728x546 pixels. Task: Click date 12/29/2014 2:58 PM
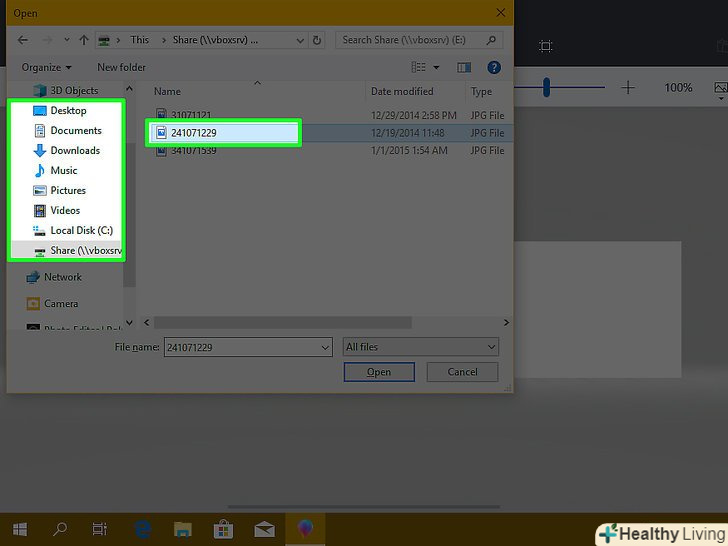pyautogui.click(x=413, y=115)
